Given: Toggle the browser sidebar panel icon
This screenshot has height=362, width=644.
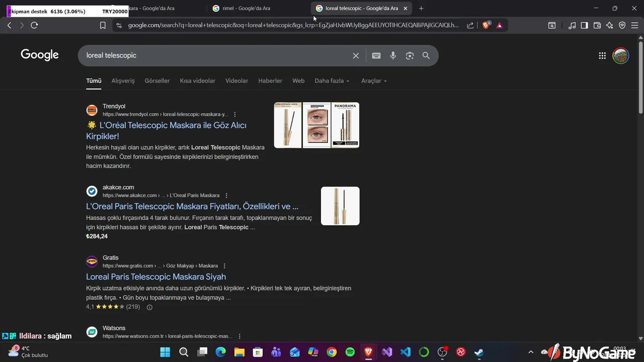Looking at the screenshot, I should pyautogui.click(x=585, y=25).
